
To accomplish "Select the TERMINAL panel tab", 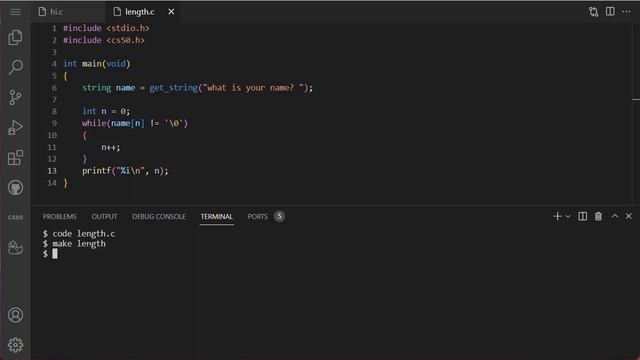I will click(216, 216).
